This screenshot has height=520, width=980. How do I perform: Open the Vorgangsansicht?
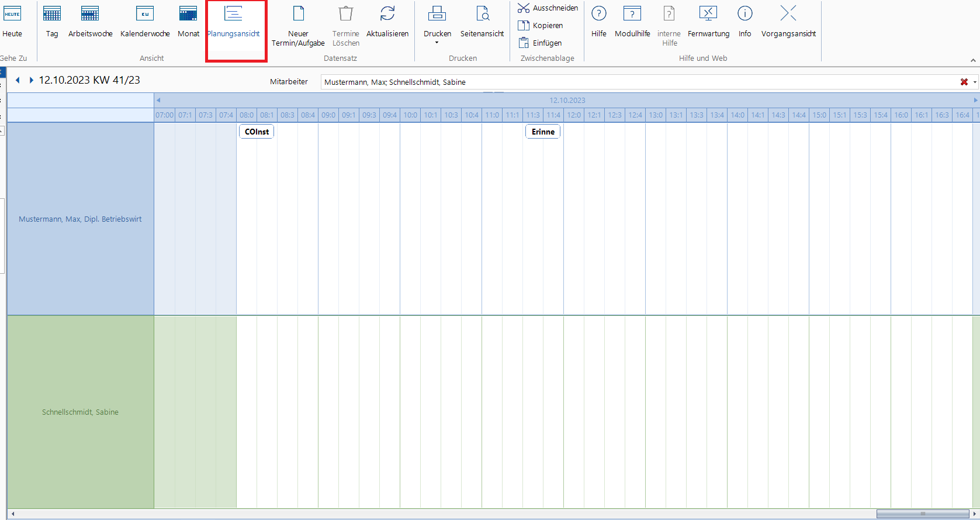point(788,21)
